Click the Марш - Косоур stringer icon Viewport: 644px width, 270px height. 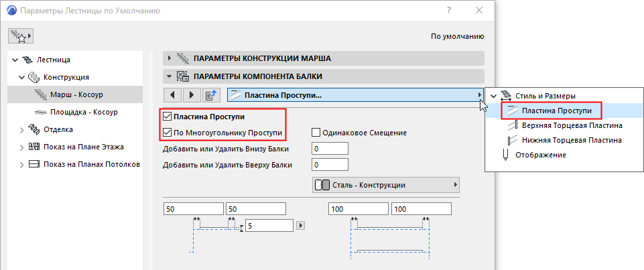tap(41, 94)
